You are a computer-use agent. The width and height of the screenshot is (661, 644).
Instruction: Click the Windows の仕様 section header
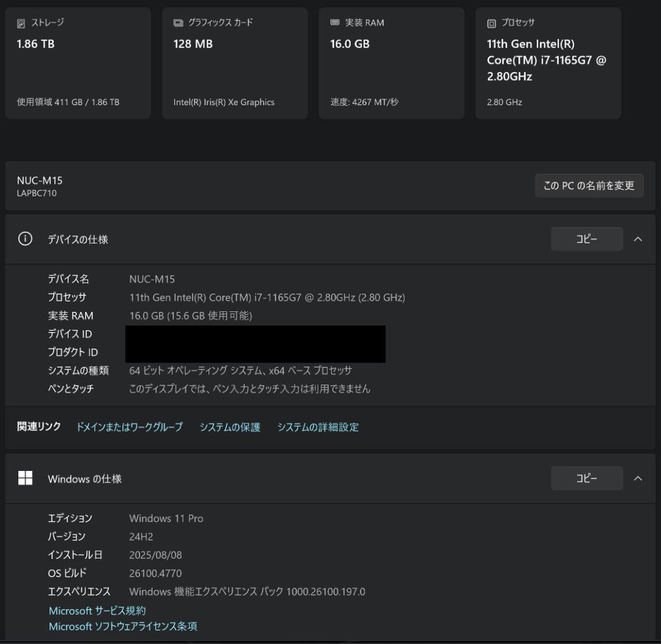[x=330, y=478]
